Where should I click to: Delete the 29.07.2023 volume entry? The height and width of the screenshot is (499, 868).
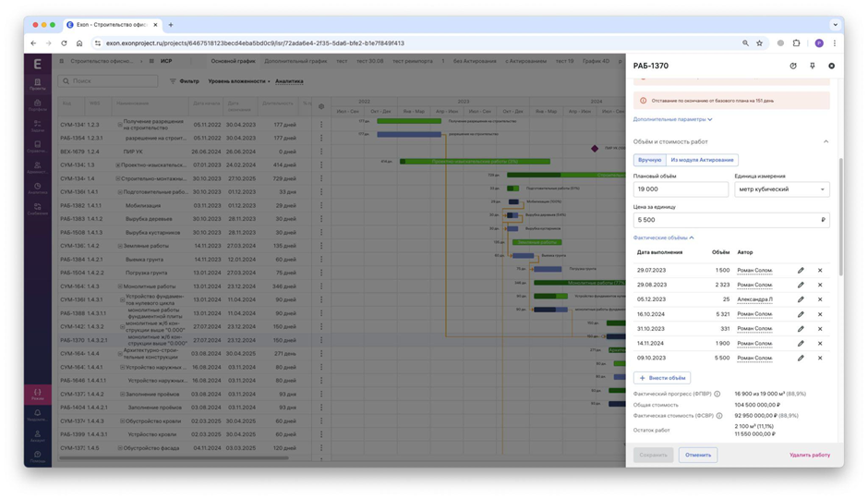point(820,270)
